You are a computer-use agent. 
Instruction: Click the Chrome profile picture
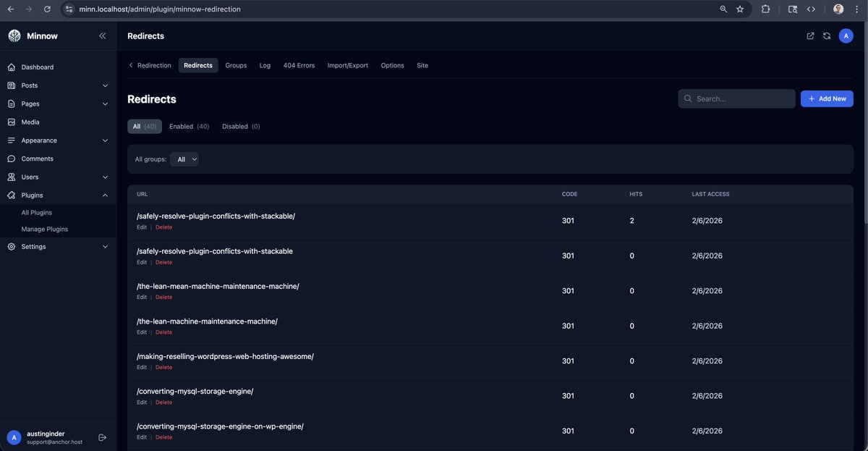pos(838,9)
